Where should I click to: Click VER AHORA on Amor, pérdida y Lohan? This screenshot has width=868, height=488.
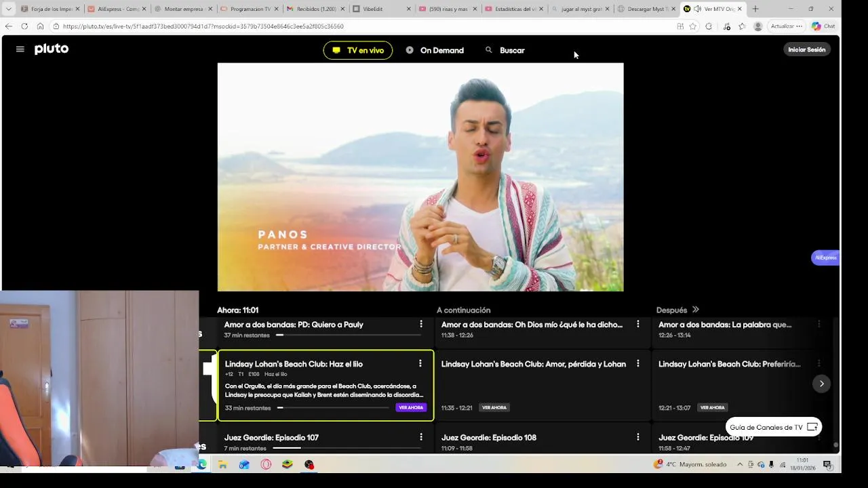point(494,407)
